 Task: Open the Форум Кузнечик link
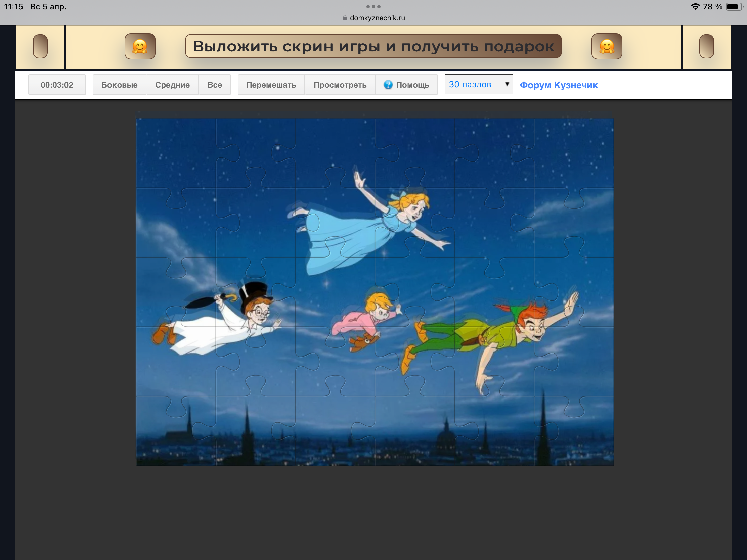(x=559, y=85)
